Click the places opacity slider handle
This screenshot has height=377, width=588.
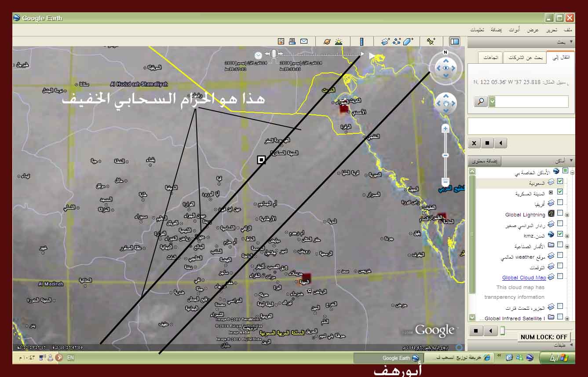pos(502,331)
